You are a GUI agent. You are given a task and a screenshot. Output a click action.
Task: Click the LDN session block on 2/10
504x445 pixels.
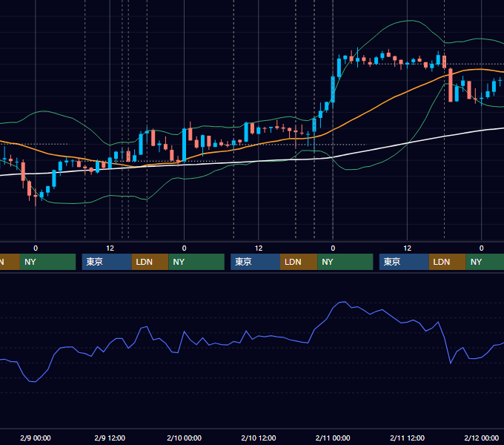(299, 262)
